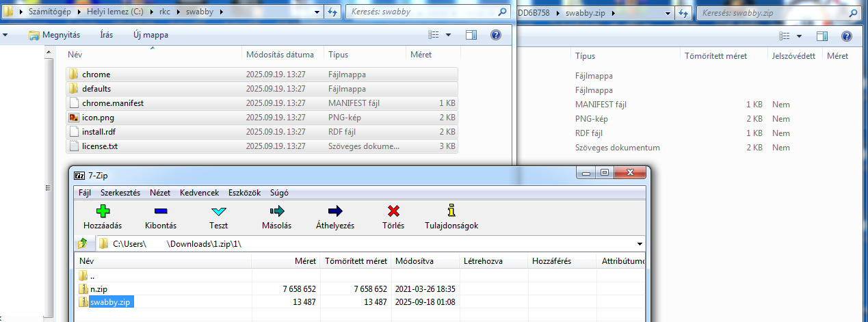868x322 pixels.
Task: Click the 7-Zip up-folder icon
Action: [83, 243]
